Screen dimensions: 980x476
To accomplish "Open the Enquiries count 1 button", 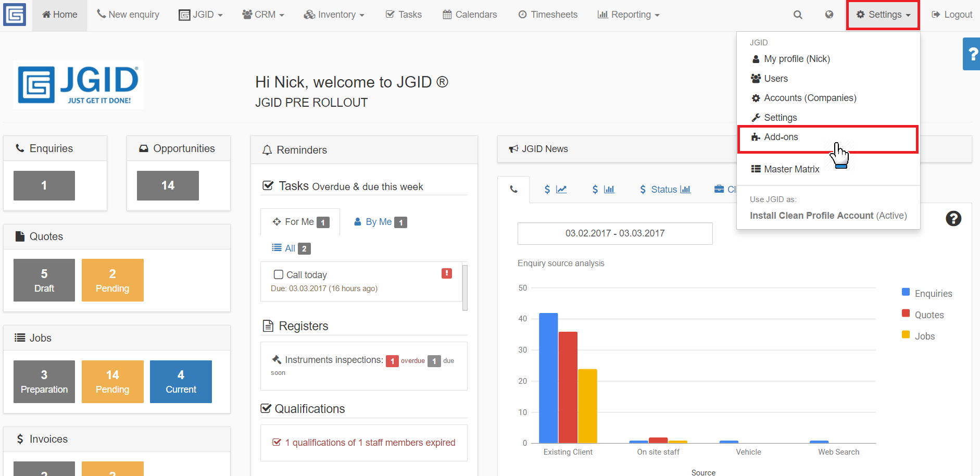I will coord(44,185).
